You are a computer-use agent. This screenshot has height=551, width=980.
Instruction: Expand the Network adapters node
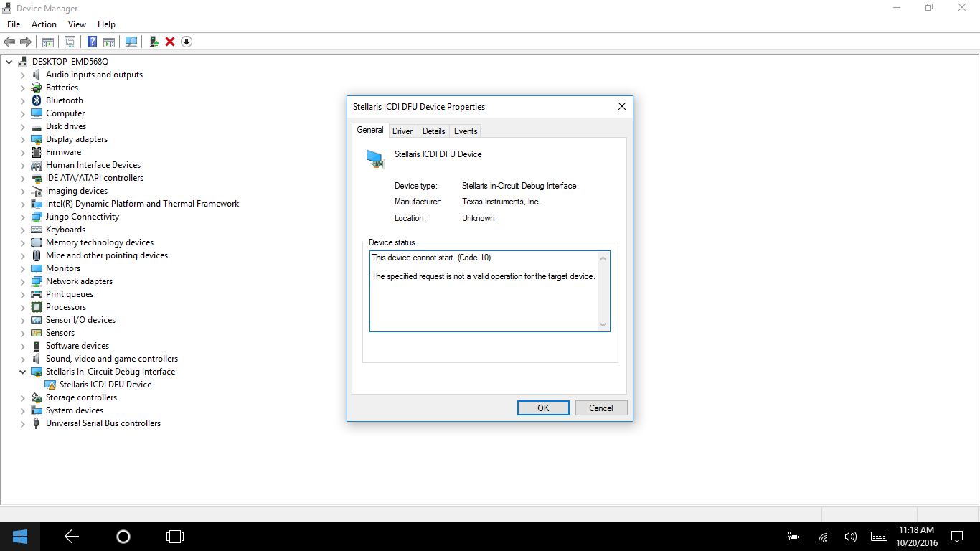(x=23, y=281)
